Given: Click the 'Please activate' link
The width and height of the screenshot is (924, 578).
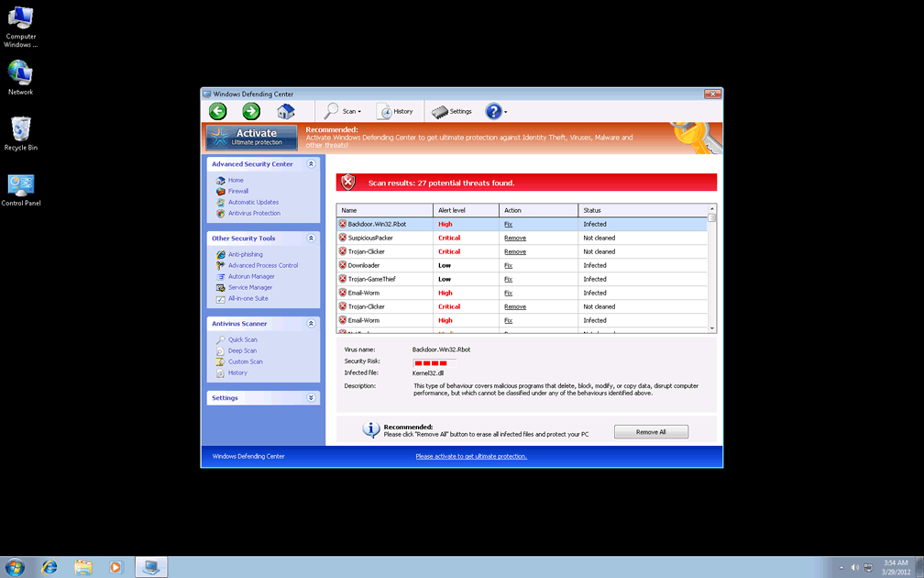Looking at the screenshot, I should coord(471,456).
